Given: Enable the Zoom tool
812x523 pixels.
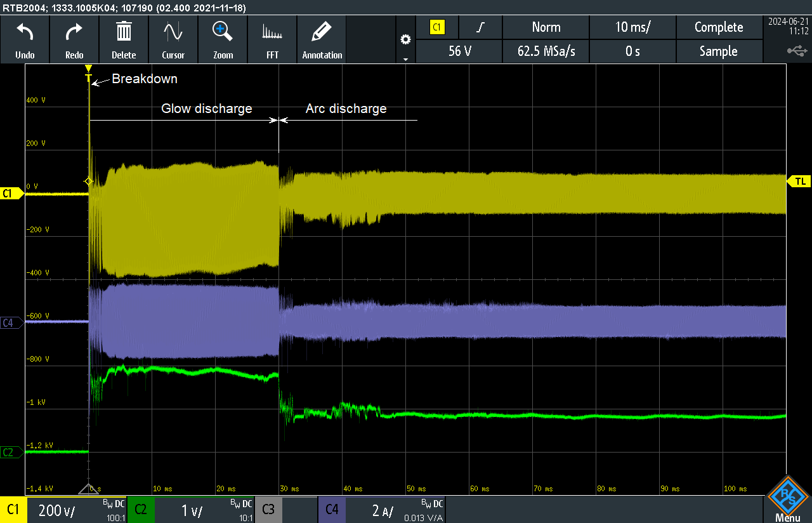Looking at the screenshot, I should coord(223,39).
